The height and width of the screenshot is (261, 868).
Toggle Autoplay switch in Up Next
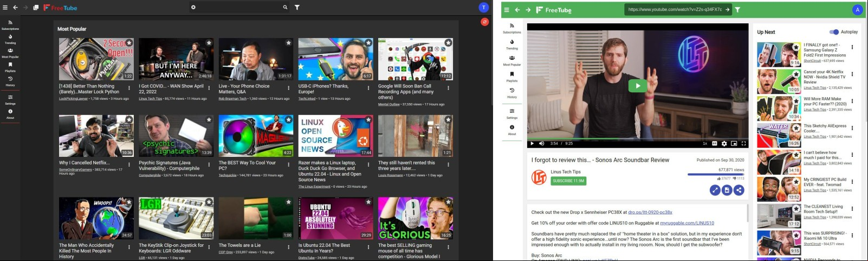(x=834, y=32)
